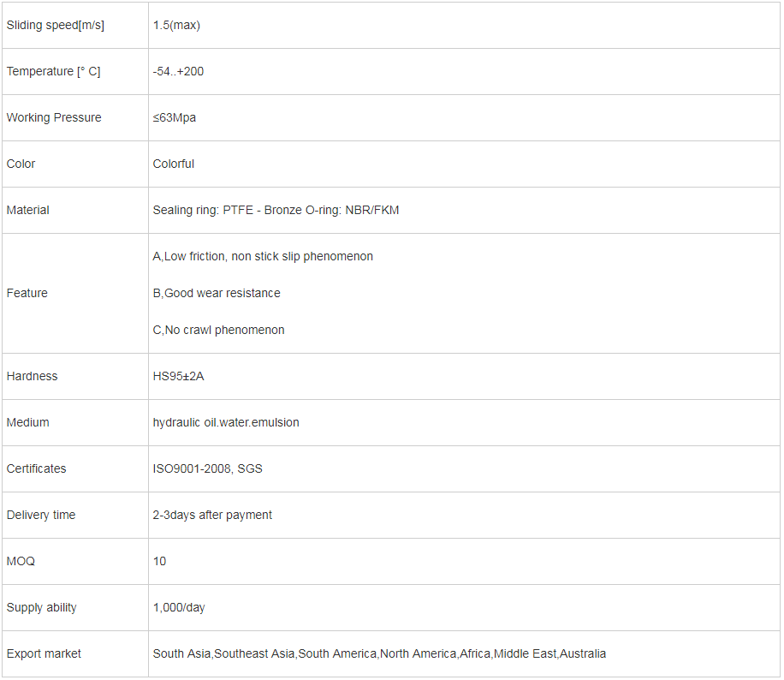
Task: Click the 2-3days after payment value
Action: point(212,516)
